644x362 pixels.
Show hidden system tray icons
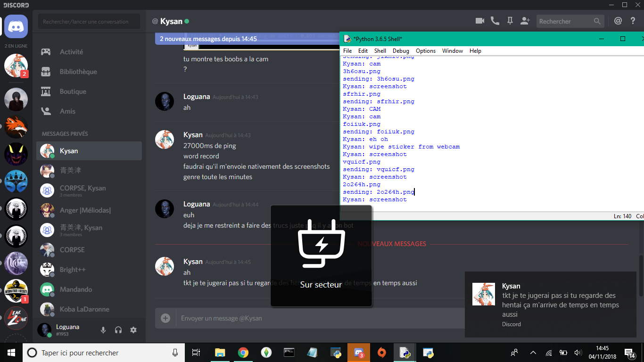533,353
